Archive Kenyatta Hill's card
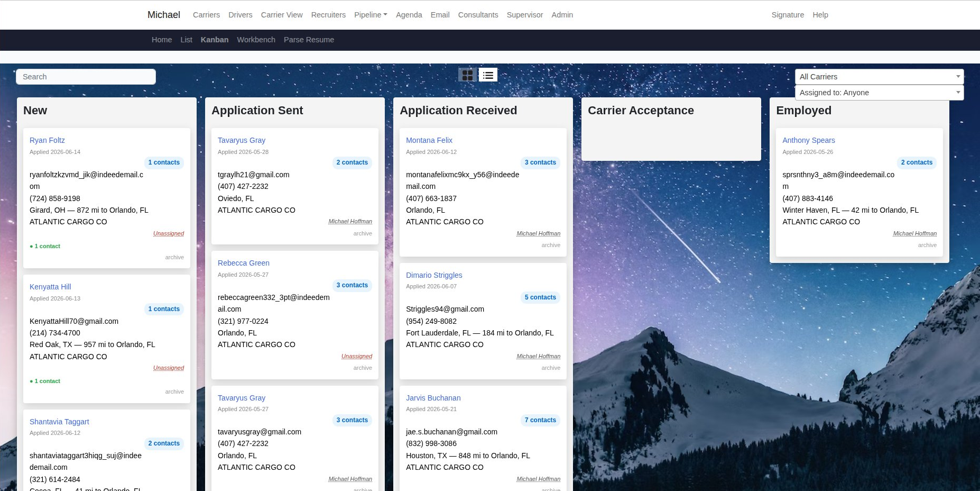 [174, 392]
